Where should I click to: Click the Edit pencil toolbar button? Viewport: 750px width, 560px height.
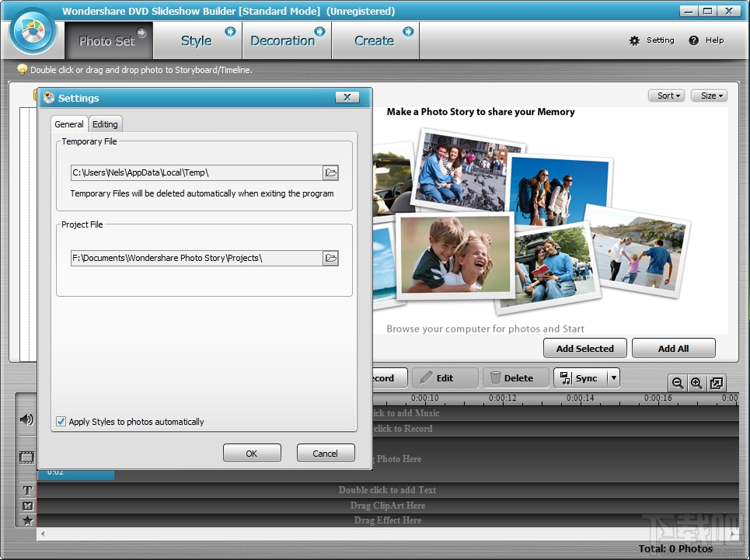(444, 377)
